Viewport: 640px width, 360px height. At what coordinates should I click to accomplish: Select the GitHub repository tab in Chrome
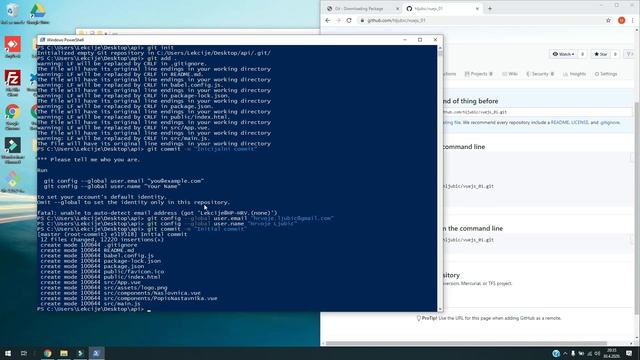(443, 9)
